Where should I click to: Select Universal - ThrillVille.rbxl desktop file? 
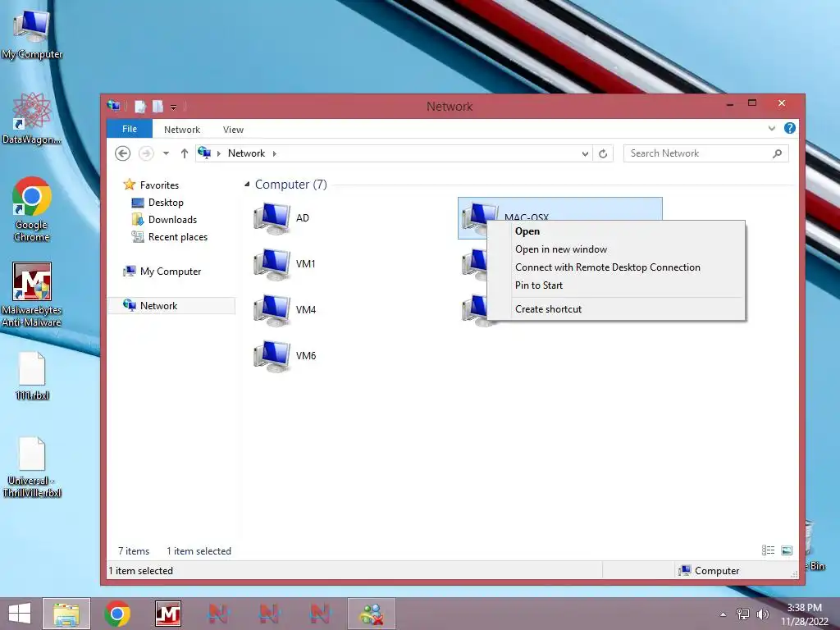click(32, 467)
